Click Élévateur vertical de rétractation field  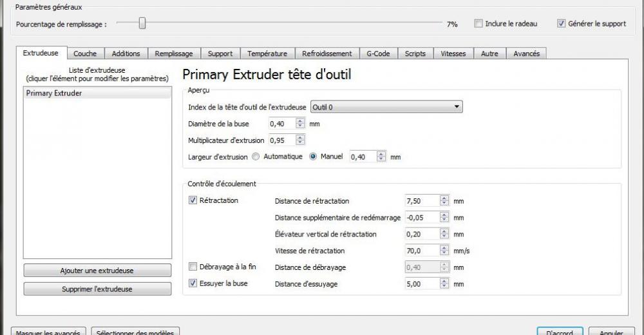click(422, 234)
